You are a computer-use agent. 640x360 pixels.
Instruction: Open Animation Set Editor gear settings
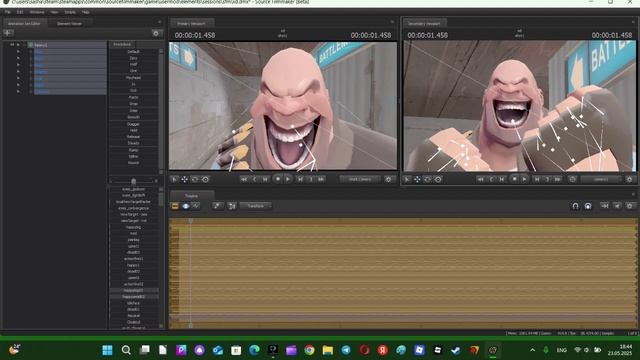[156, 33]
